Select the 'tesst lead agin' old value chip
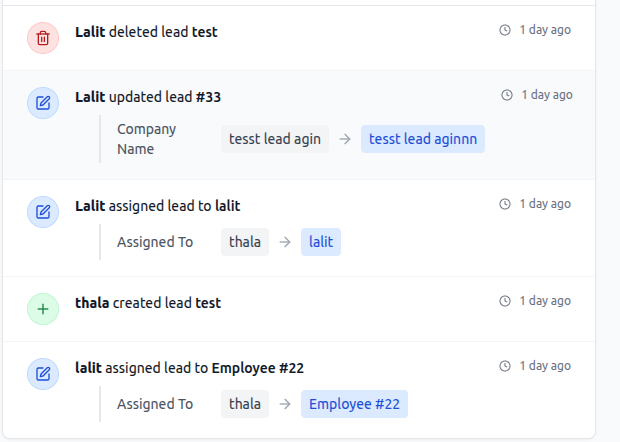The width and height of the screenshot is (620, 442). (x=275, y=139)
